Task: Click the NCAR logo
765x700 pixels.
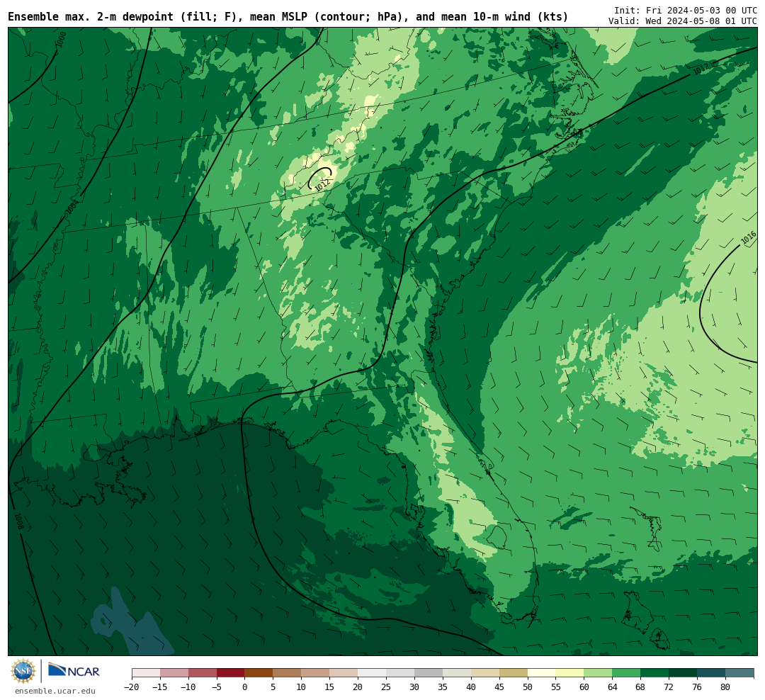Action: coord(74,671)
